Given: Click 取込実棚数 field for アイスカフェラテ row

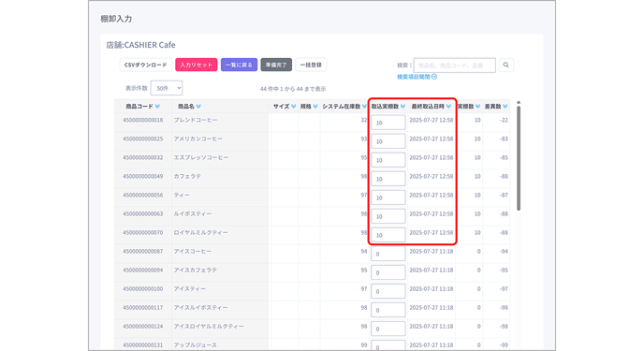Looking at the screenshot, I should click(388, 272).
